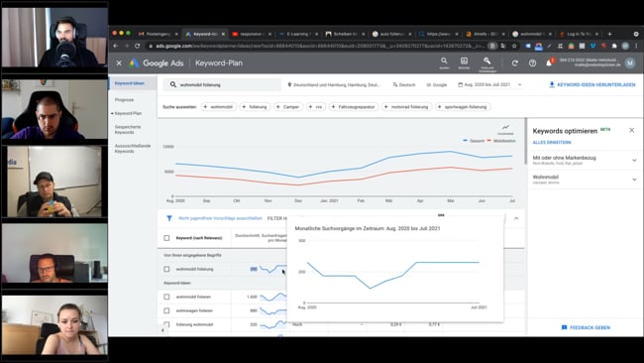Open the notifications bell icon
The width and height of the screenshot is (644, 363).
[549, 62]
